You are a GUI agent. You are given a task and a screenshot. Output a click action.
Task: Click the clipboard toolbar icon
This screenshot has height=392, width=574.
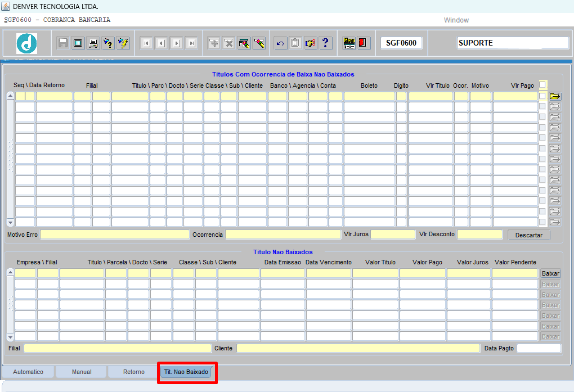[295, 43]
